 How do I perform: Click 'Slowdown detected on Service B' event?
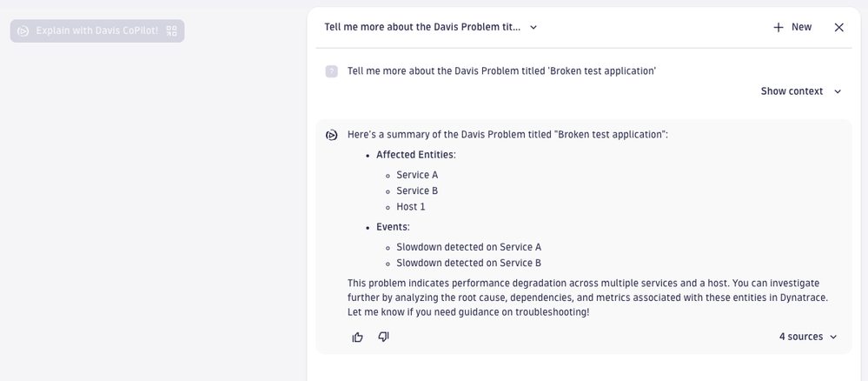pos(468,263)
